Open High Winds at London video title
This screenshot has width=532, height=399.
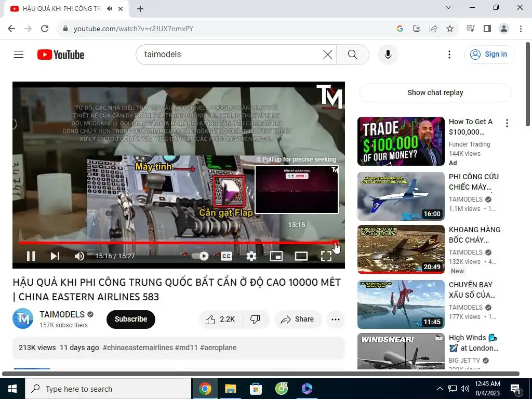(x=473, y=343)
